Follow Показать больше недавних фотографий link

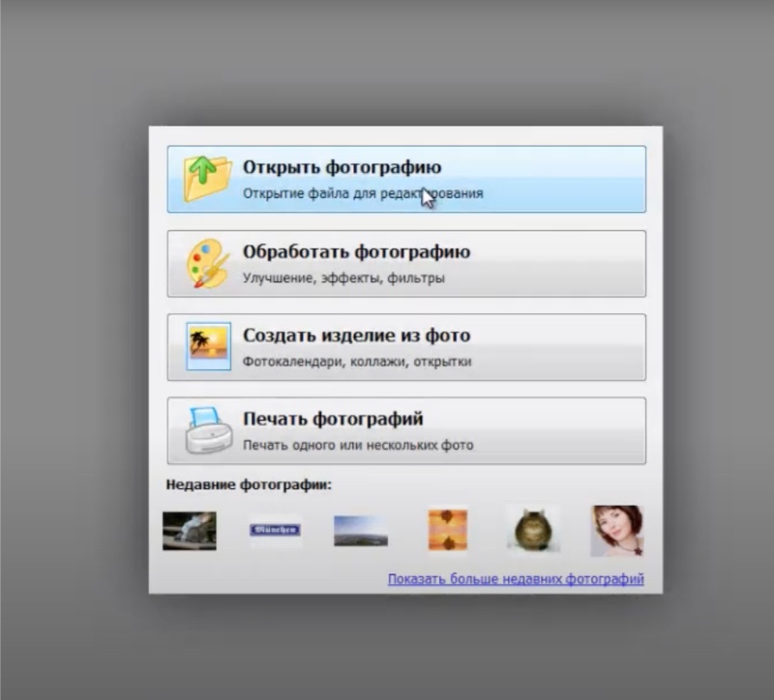[516, 578]
